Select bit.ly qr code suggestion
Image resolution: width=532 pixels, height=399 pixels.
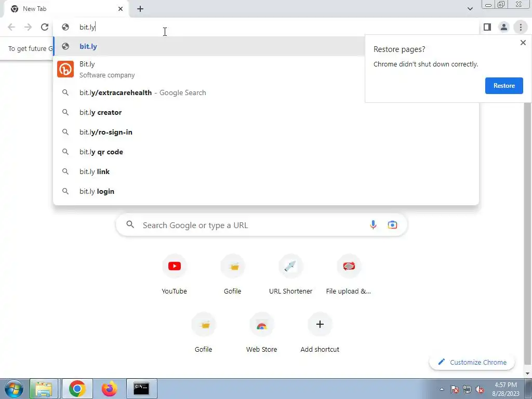tap(266, 152)
